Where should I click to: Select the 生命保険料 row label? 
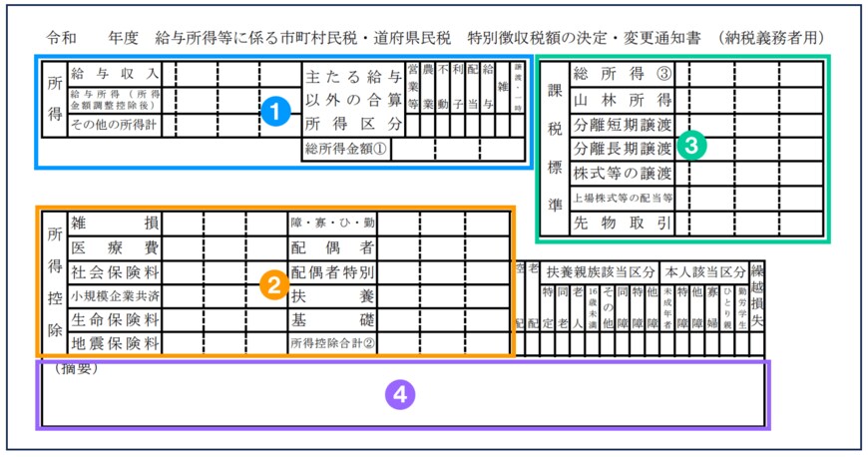[x=115, y=320]
